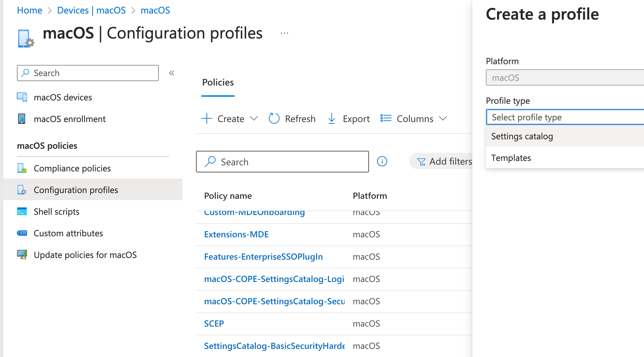644x357 pixels.
Task: Click the macOS devices icon in sidebar
Action: pos(22,97)
